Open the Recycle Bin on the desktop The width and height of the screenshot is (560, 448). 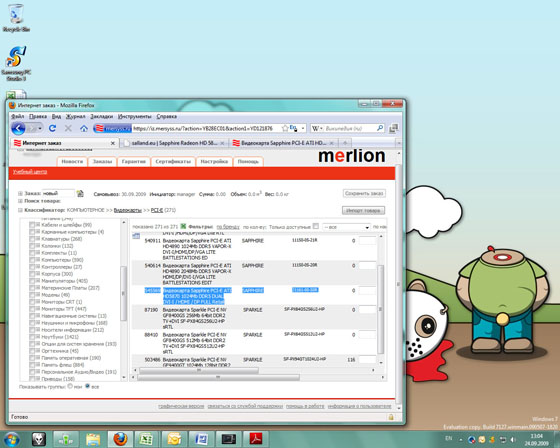tap(16, 18)
